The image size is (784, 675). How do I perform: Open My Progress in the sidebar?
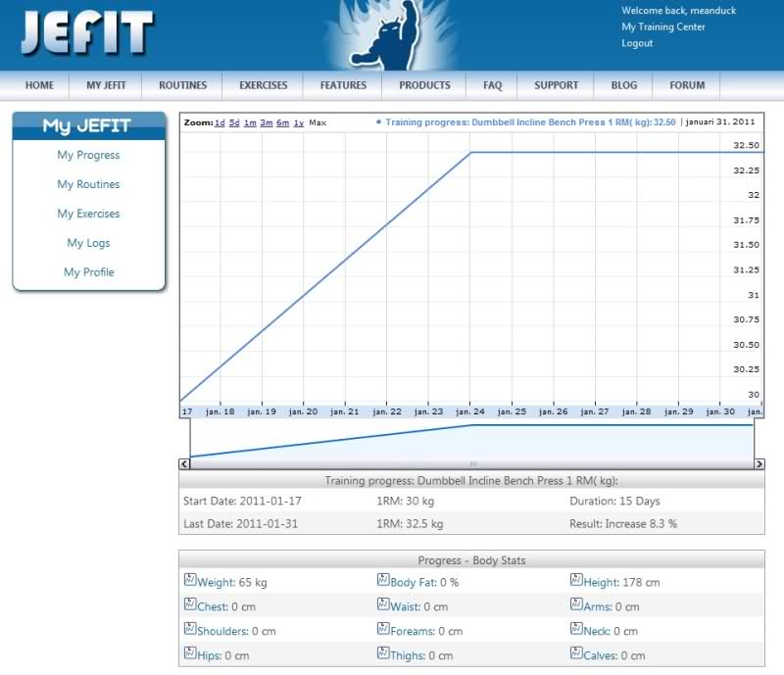tap(88, 155)
